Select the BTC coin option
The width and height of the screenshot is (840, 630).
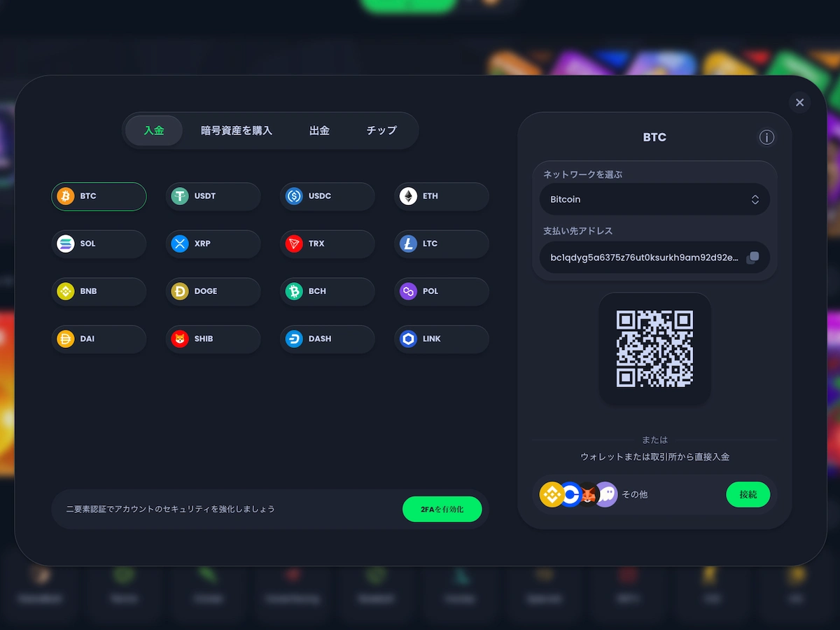(99, 197)
